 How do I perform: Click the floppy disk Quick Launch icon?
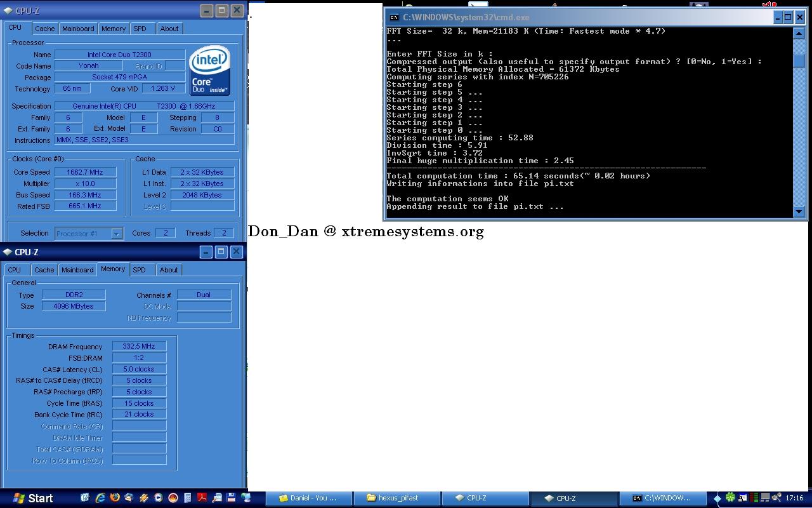pyautogui.click(x=231, y=498)
